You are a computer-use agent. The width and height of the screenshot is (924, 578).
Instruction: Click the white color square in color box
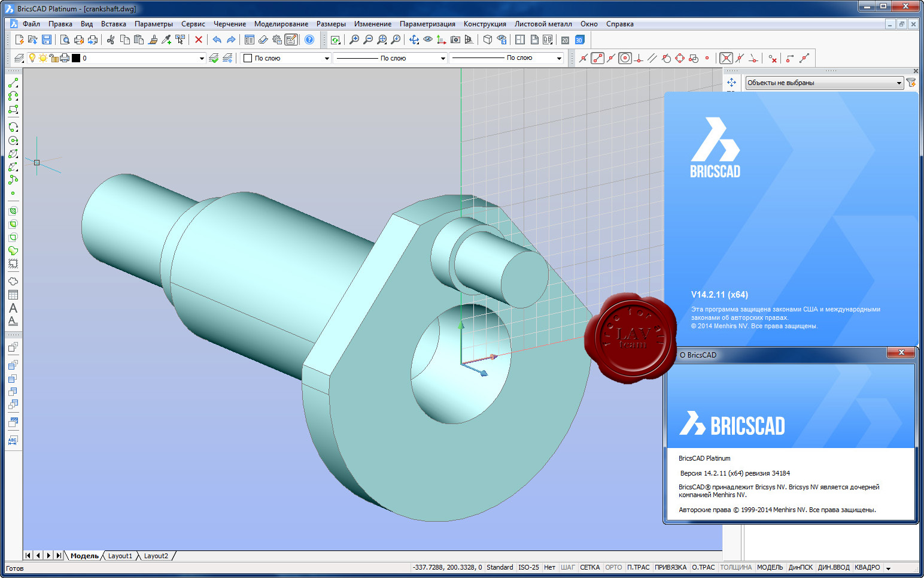point(248,58)
